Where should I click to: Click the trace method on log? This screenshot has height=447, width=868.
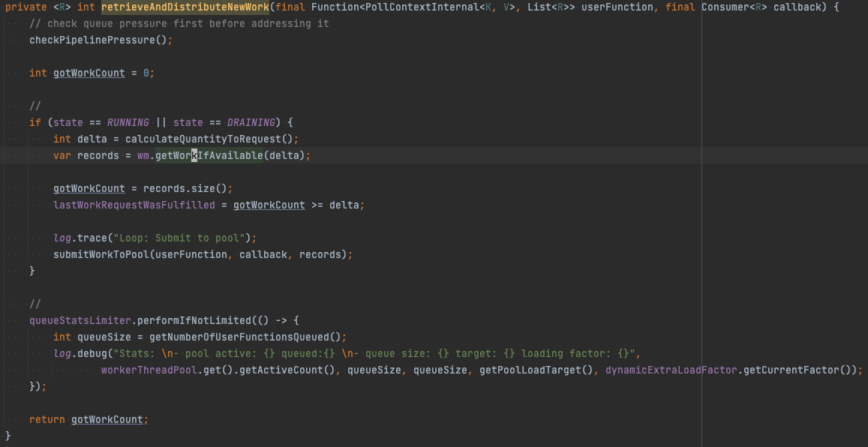[x=92, y=238]
